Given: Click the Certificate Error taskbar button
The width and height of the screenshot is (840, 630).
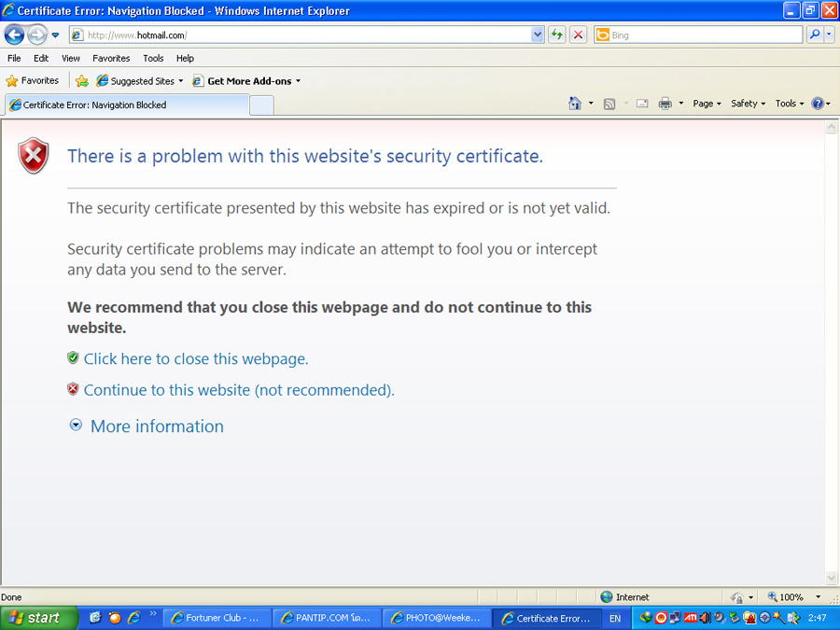Looking at the screenshot, I should tap(546, 618).
